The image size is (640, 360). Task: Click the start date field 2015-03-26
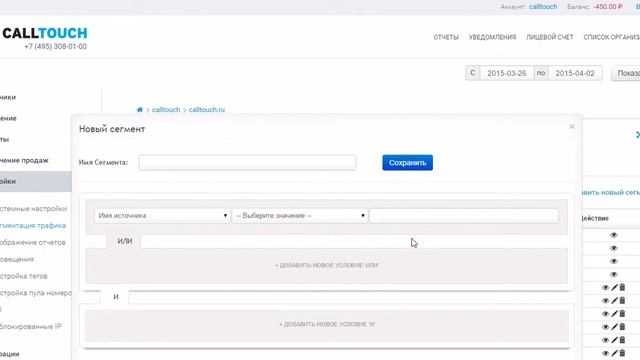point(506,73)
